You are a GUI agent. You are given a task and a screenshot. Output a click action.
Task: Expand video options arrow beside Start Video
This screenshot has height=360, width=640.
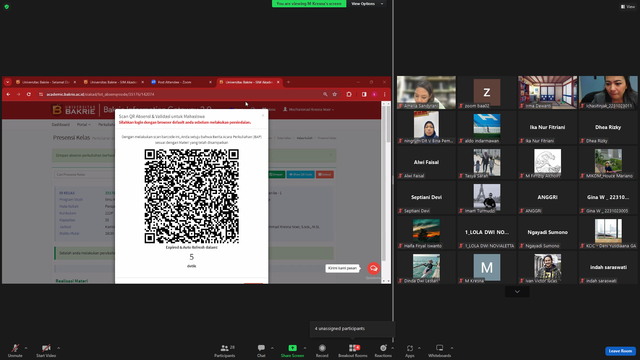pos(58,348)
